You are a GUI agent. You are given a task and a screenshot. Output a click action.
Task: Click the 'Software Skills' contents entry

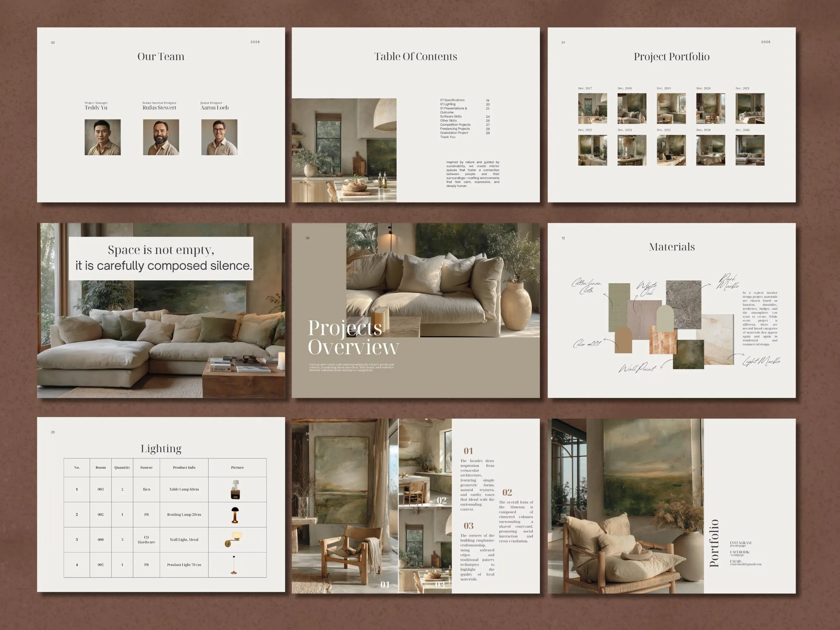[451, 117]
